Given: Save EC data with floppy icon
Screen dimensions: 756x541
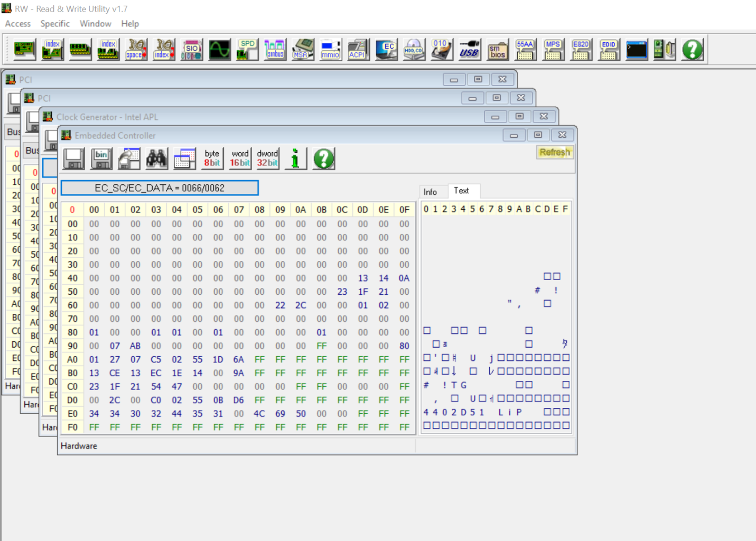Looking at the screenshot, I should pyautogui.click(x=73, y=158).
